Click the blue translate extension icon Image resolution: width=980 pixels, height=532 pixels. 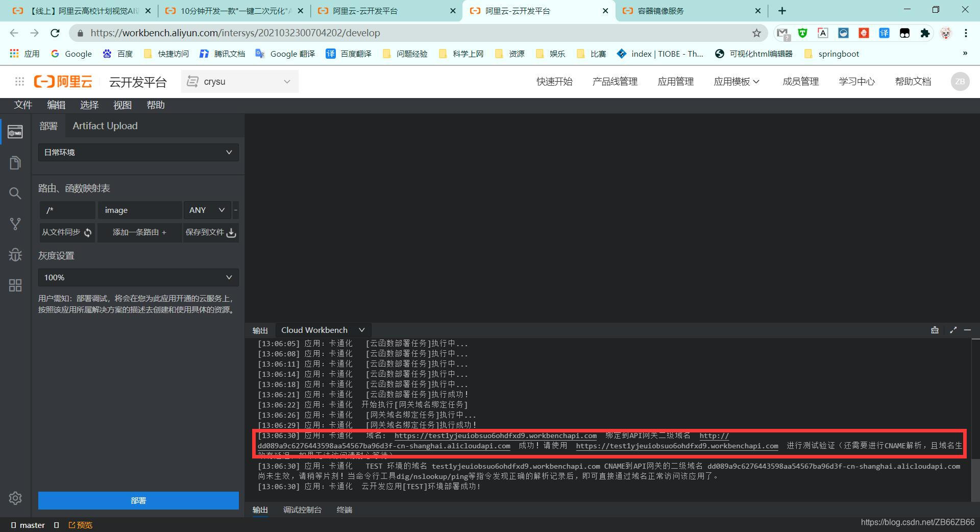(x=884, y=33)
